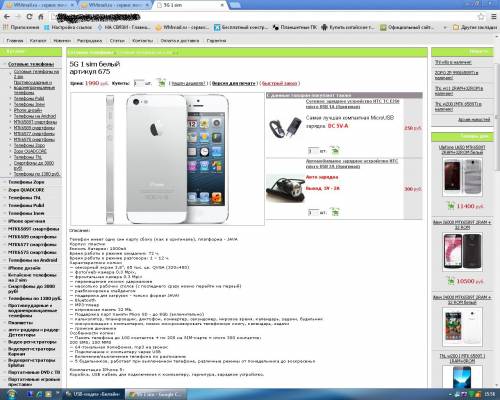
Task: Click the Windows Start button
Action: coord(11,394)
